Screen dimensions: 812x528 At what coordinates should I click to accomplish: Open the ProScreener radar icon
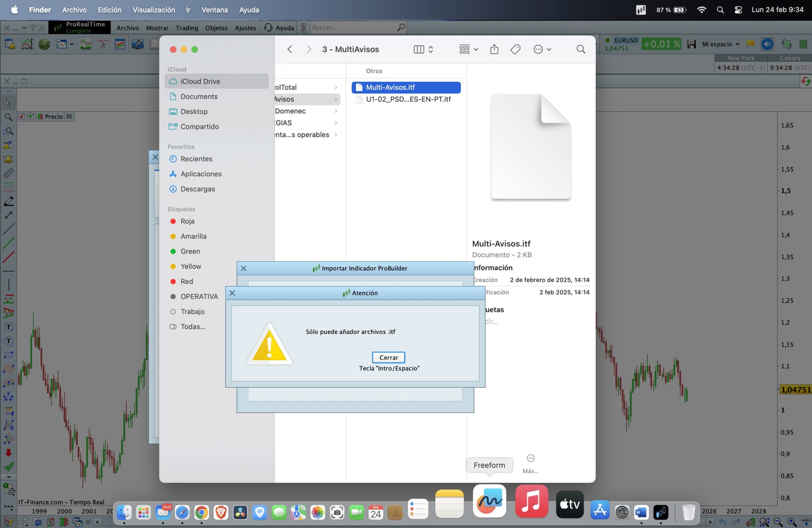pyautogui.click(x=44, y=44)
